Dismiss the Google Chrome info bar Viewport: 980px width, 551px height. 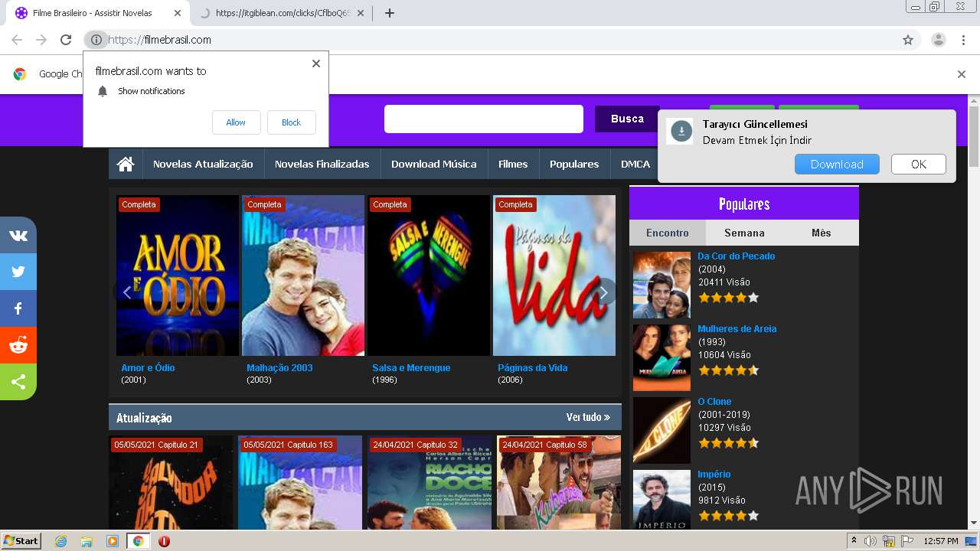tap(962, 74)
